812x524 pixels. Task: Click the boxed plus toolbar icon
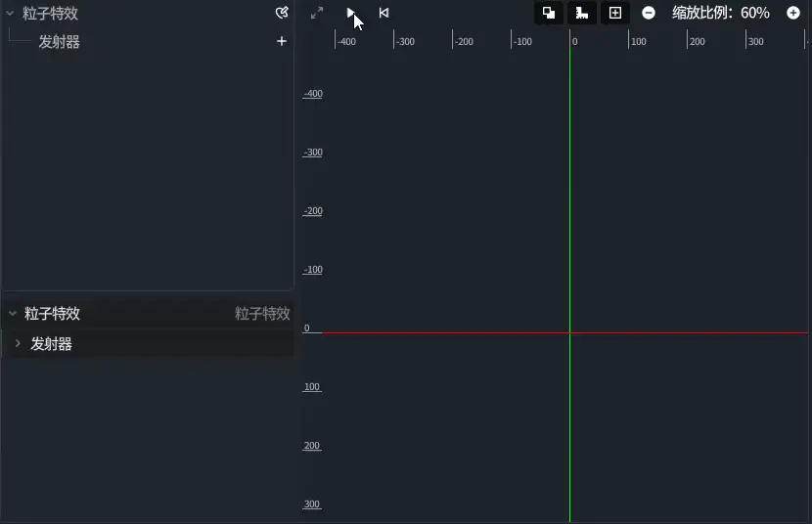(x=615, y=13)
